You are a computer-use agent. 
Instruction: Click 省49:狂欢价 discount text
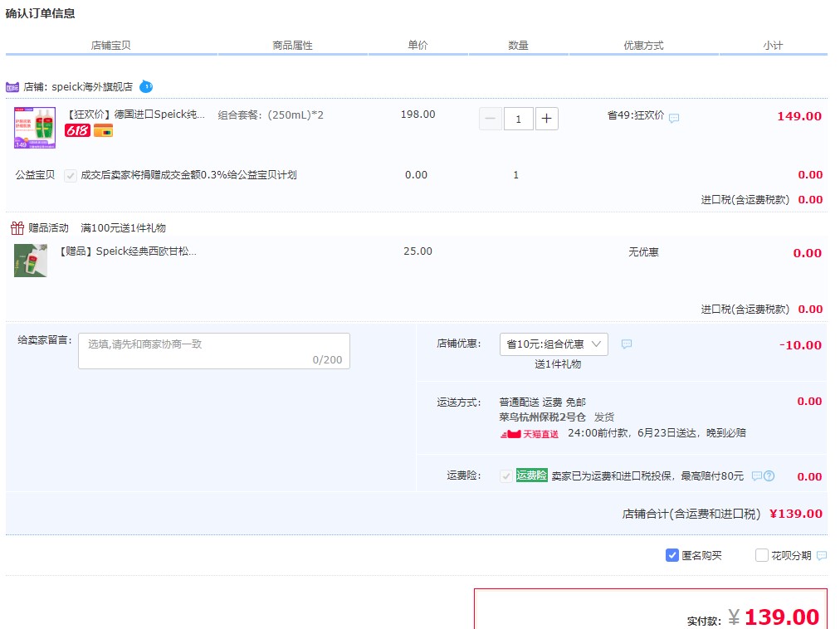(x=636, y=115)
